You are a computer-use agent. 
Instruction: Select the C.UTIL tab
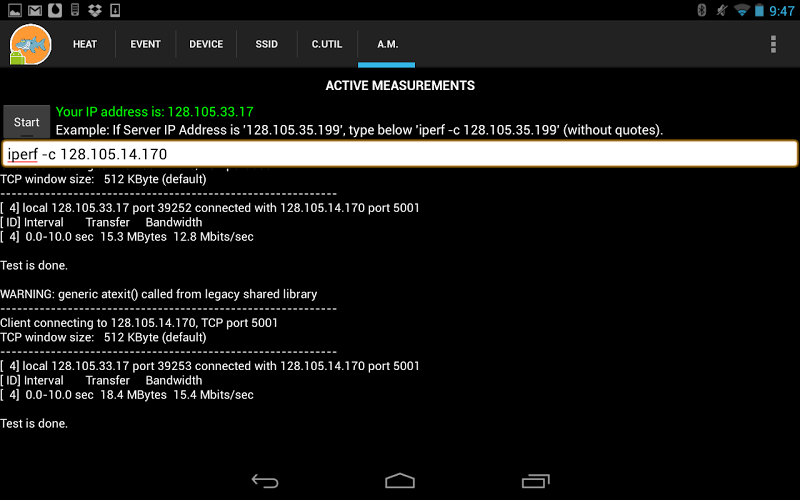tap(327, 44)
